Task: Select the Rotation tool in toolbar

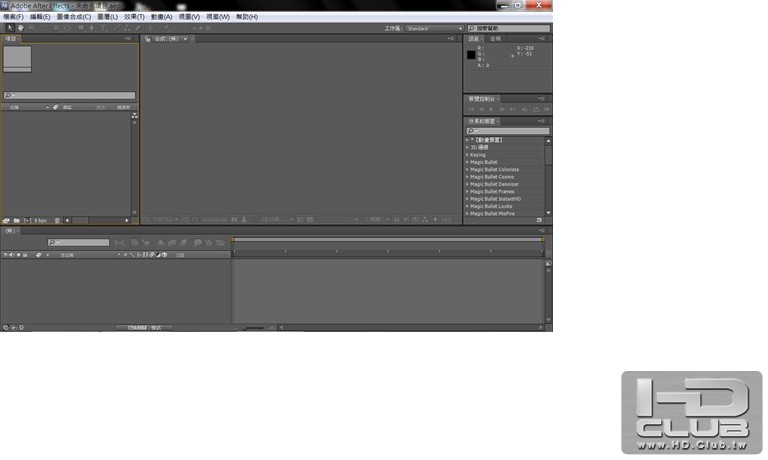Action: (44, 28)
